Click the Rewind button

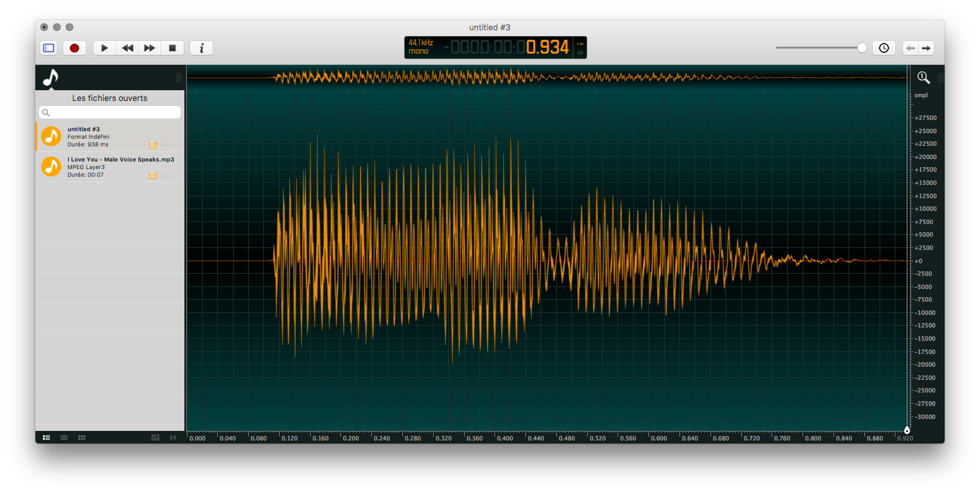tap(128, 48)
